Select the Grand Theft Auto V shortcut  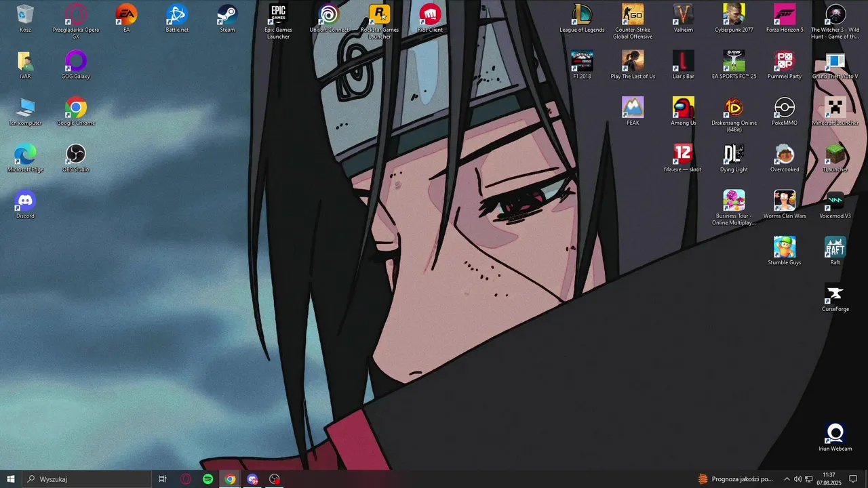pyautogui.click(x=835, y=65)
